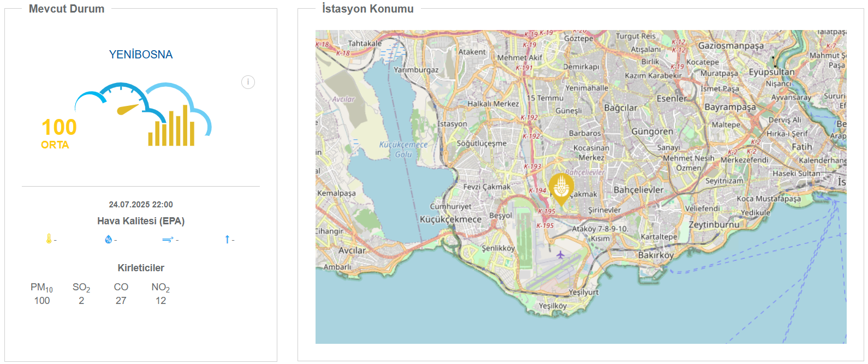
Task: Click the thermometer temperature icon
Action: coord(49,239)
